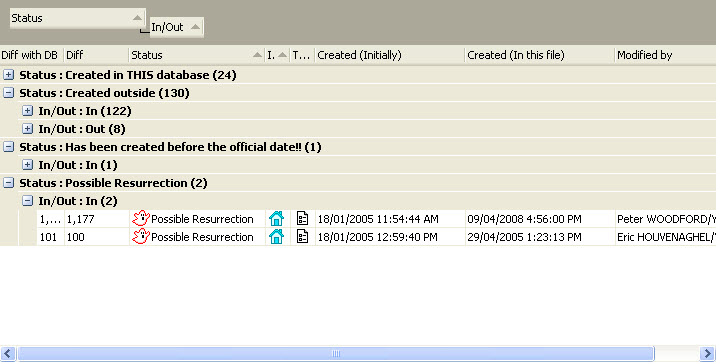The width and height of the screenshot is (716, 362).
Task: Collapse 'Created outside (130)' status group
Action: pyautogui.click(x=8, y=93)
